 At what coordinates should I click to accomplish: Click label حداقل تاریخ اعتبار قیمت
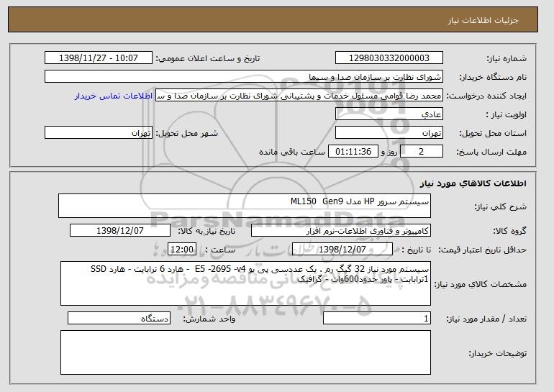(x=483, y=250)
